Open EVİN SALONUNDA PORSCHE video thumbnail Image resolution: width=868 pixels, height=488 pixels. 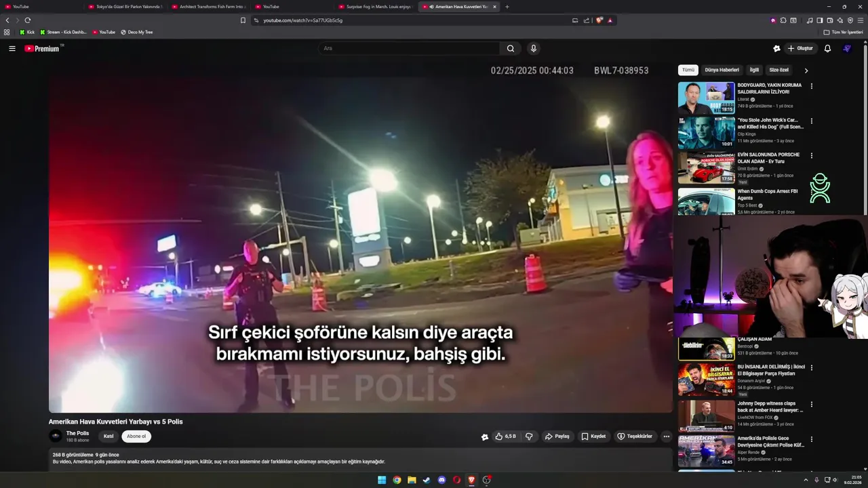[706, 167]
